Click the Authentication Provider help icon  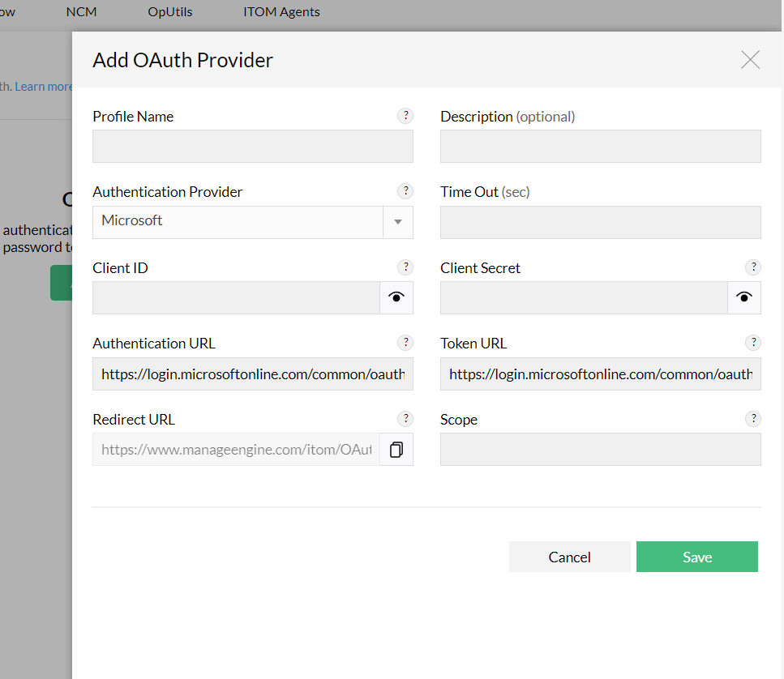coord(405,191)
